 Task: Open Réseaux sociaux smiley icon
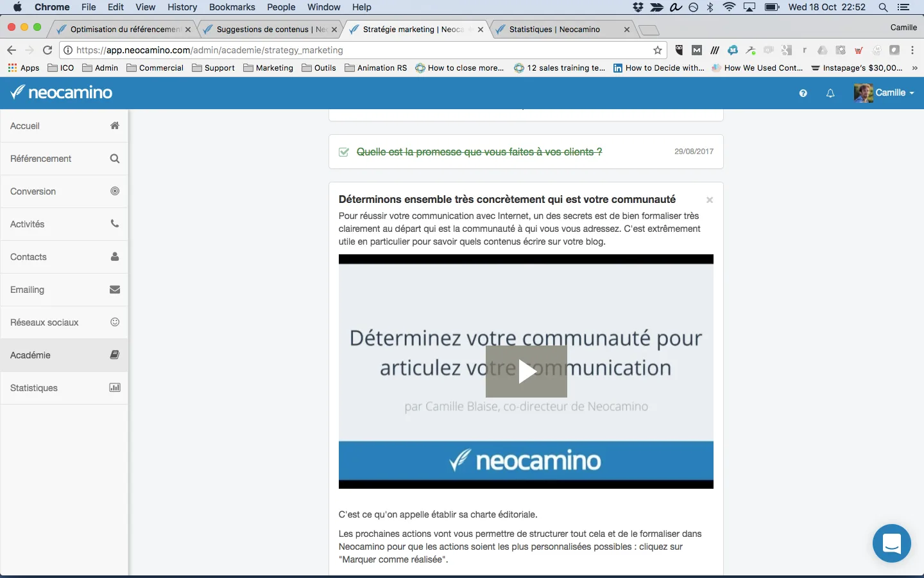pos(115,322)
